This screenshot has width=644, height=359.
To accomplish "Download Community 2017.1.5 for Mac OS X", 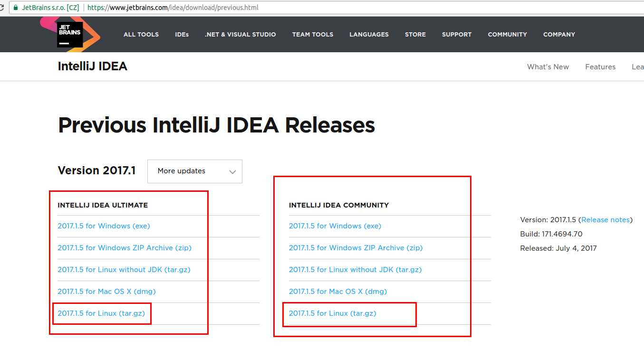I will (338, 292).
